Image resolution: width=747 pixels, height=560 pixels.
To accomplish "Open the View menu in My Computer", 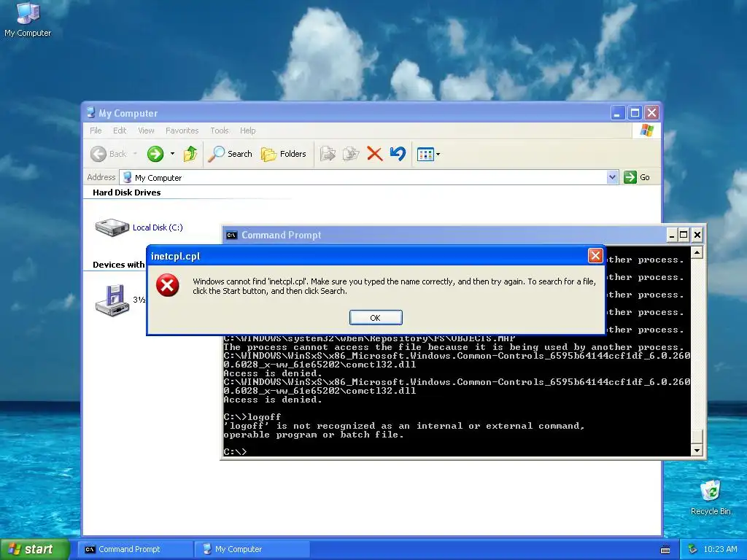I will [146, 131].
